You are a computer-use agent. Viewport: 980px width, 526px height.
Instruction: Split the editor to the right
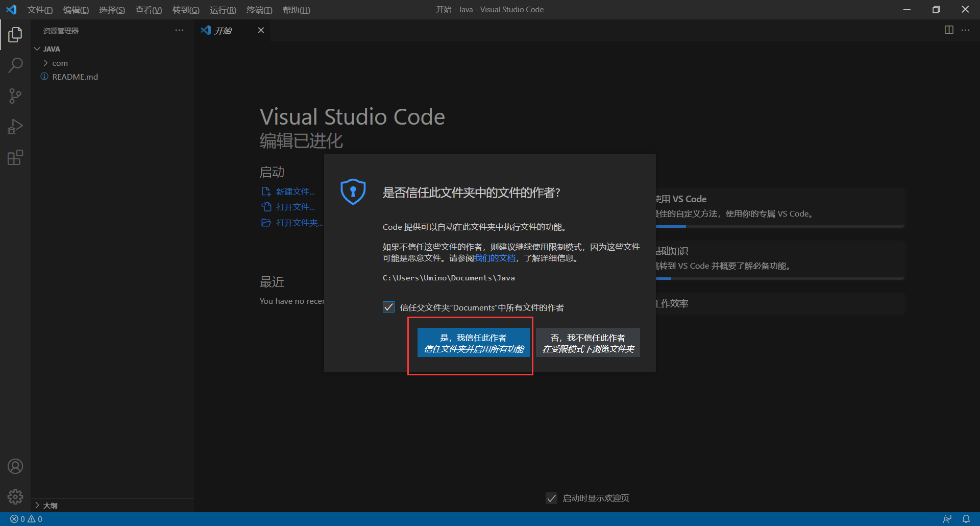(949, 30)
